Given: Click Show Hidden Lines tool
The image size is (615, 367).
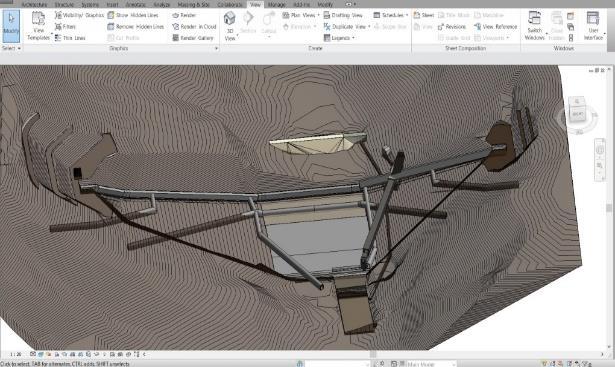Looking at the screenshot, I should click(133, 15).
